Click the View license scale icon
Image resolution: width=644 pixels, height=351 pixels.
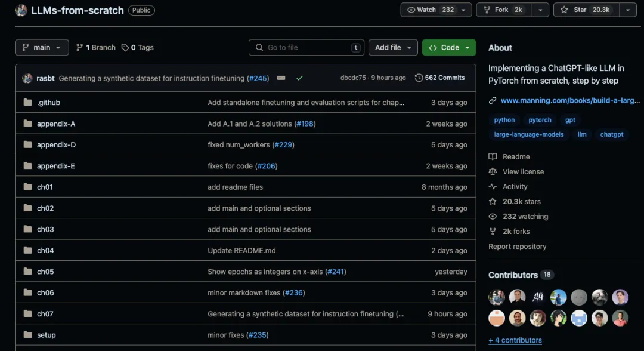[493, 171]
